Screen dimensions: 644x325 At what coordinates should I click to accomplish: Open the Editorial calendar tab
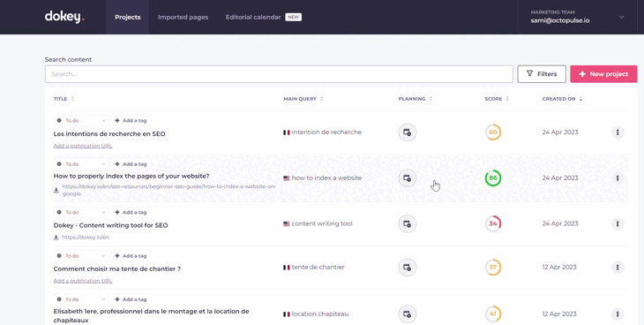tap(253, 18)
